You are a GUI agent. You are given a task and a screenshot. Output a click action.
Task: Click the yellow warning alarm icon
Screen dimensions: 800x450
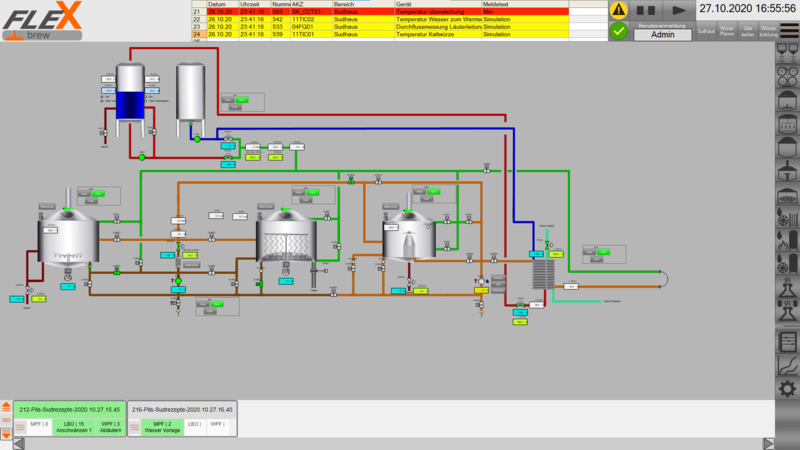pos(619,10)
